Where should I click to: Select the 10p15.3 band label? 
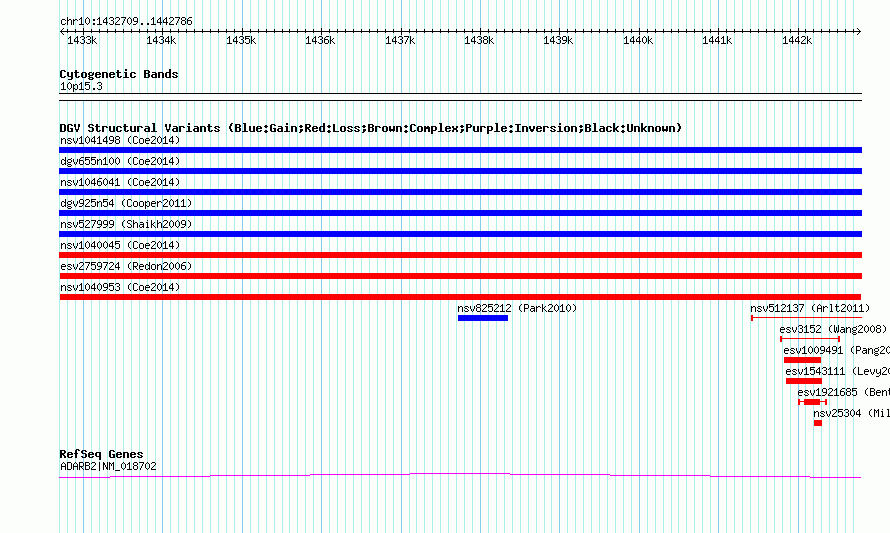point(81,86)
